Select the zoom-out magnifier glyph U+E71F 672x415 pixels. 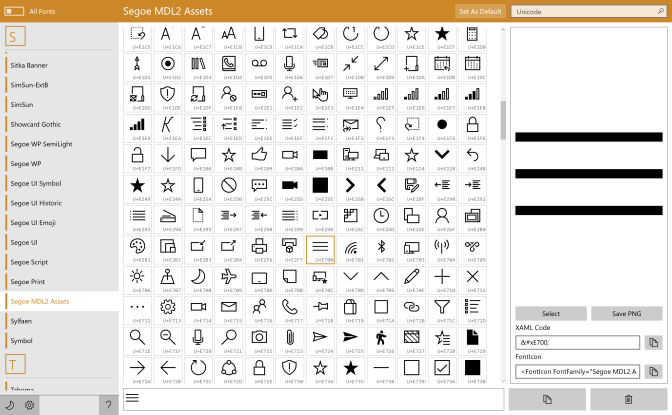pos(168,341)
